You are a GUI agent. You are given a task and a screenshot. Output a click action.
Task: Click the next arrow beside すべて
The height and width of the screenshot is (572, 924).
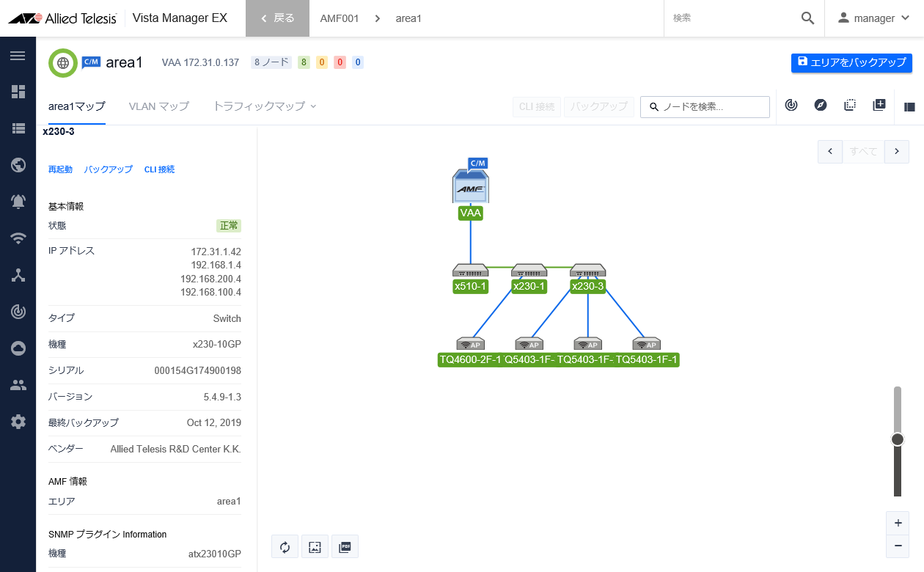pos(897,151)
